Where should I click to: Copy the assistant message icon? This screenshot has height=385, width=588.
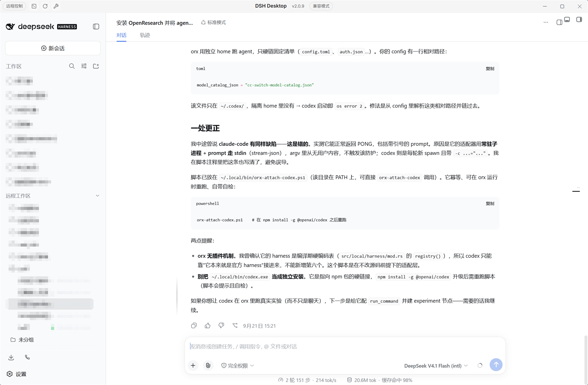coord(194,325)
